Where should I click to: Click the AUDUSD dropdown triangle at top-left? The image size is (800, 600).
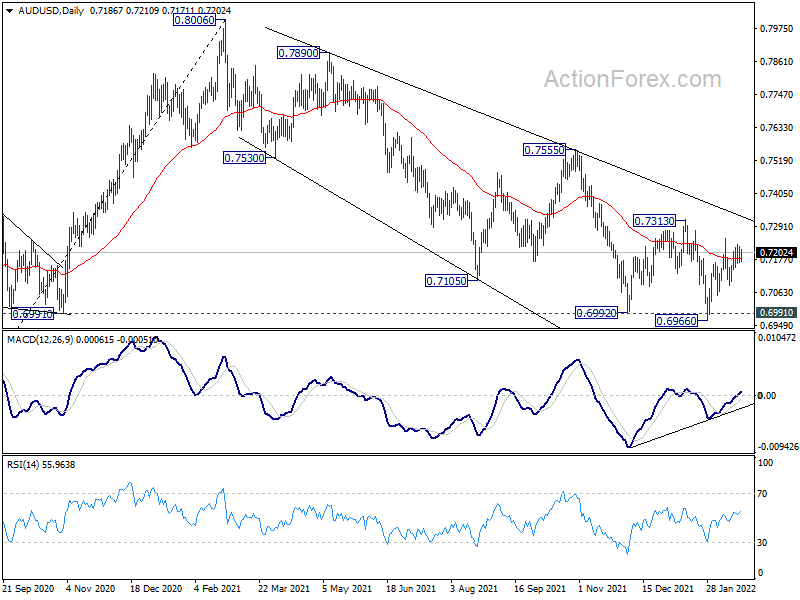(x=9, y=11)
